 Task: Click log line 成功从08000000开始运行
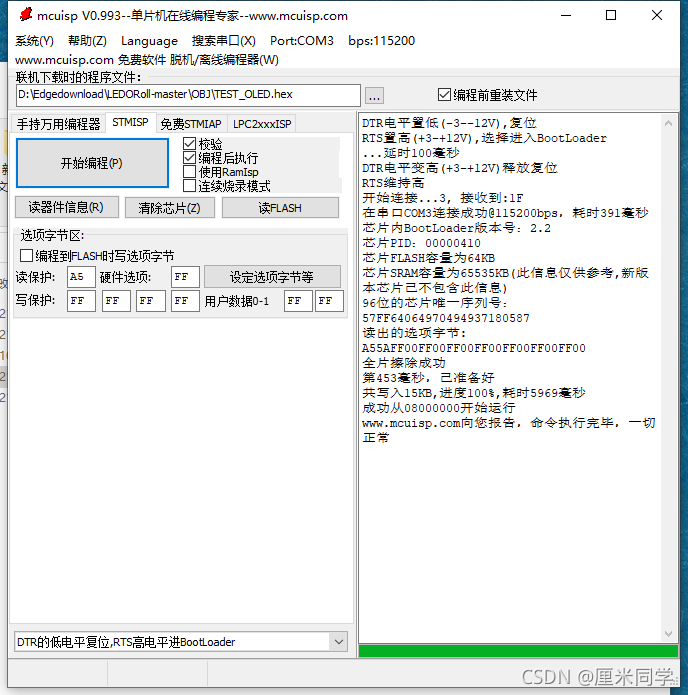click(438, 408)
